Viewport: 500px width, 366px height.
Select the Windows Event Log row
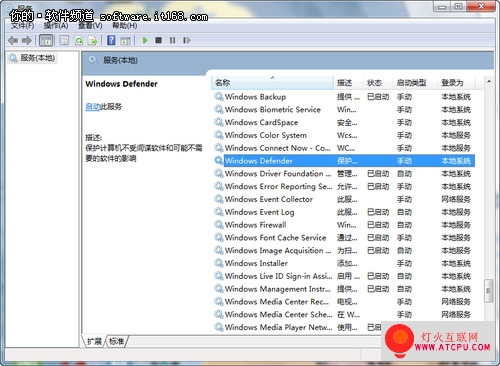(344, 212)
